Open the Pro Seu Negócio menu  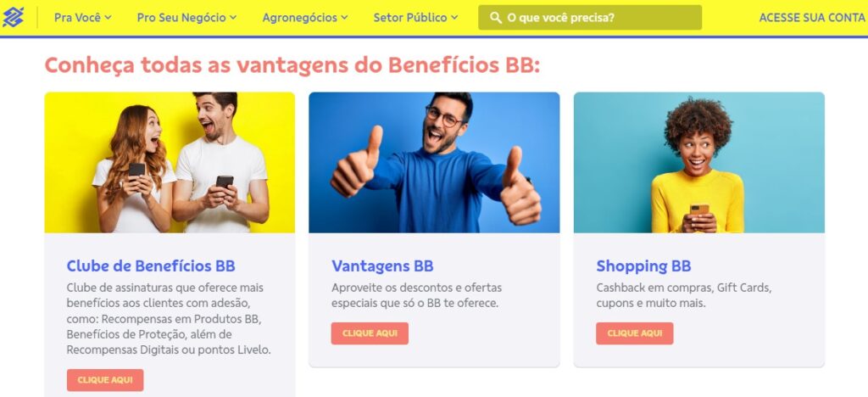pyautogui.click(x=186, y=17)
